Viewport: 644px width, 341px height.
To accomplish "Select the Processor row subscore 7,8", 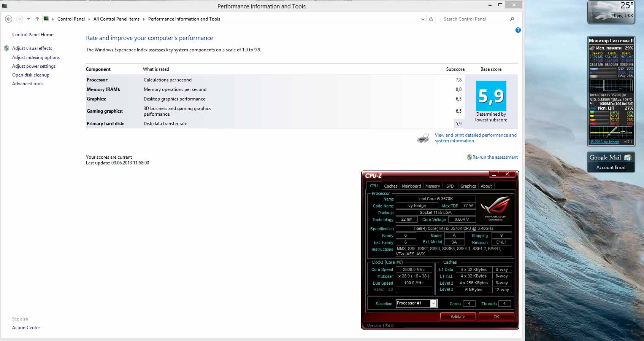I will [x=458, y=80].
